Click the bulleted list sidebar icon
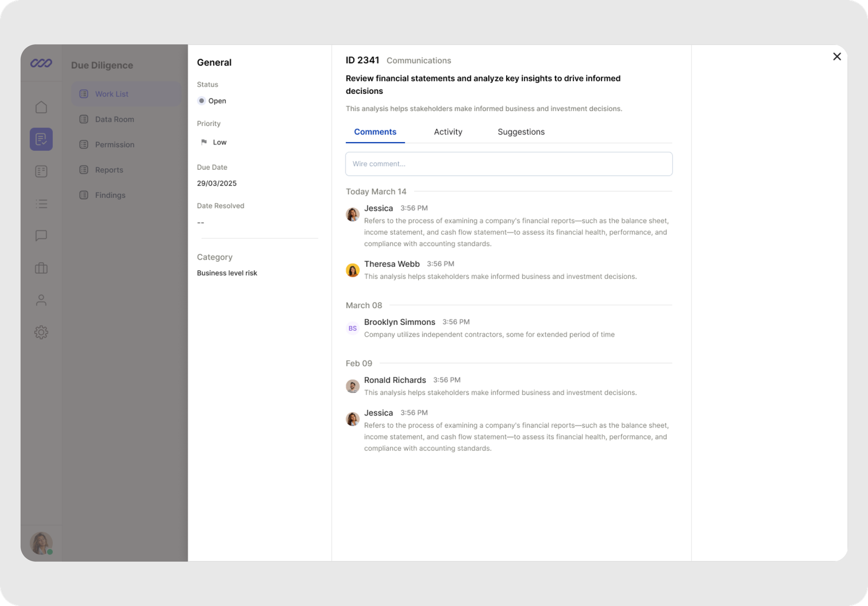The height and width of the screenshot is (606, 868). [41, 204]
